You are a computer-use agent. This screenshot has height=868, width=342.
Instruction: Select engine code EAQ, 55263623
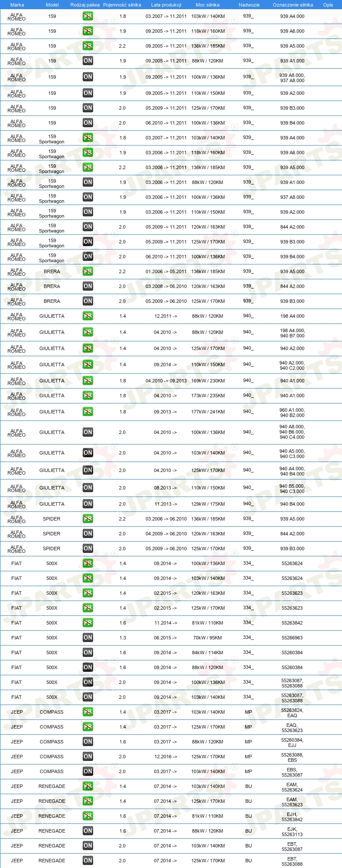coord(292,728)
